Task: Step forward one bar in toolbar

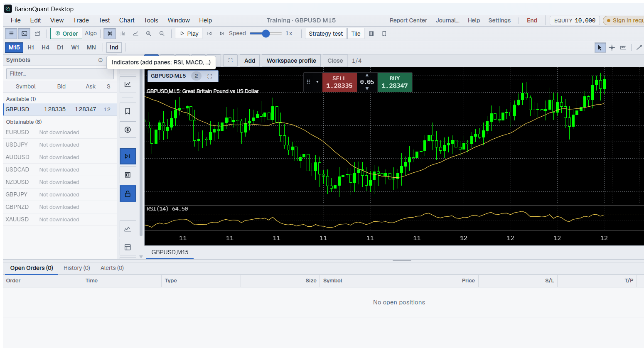Action: (x=222, y=34)
